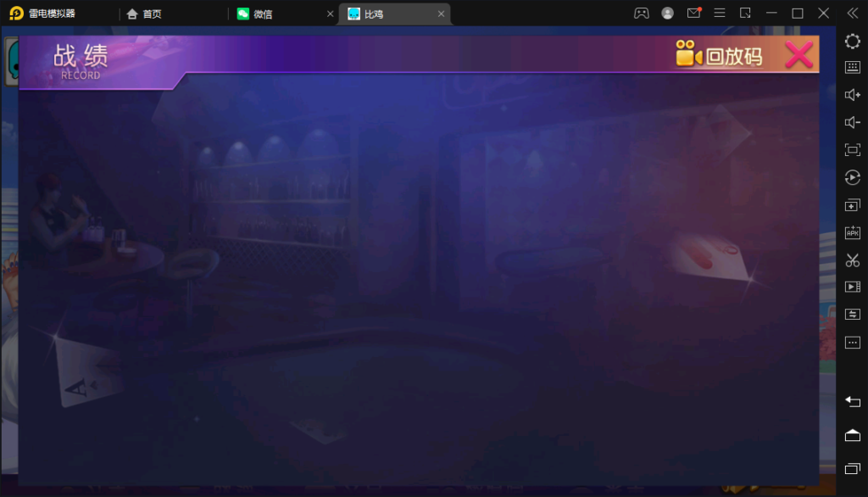Screen dimensions: 868x497
Task: Open the emulator hamburger menu
Action: tap(720, 14)
